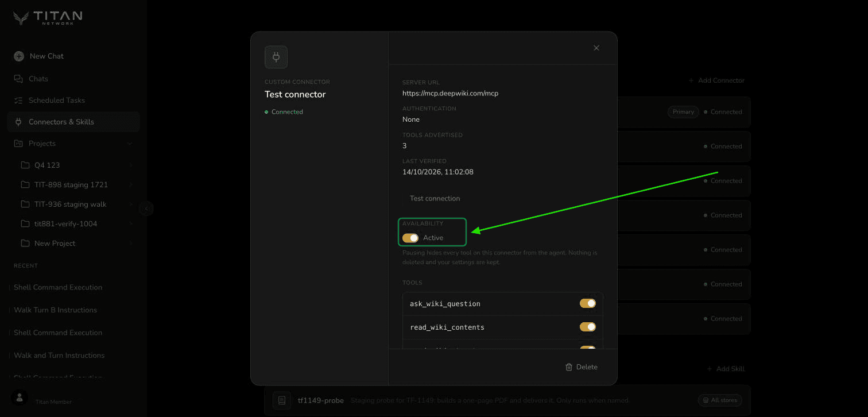
Task: Expand the Q4 123 project folder
Action: pyautogui.click(x=131, y=165)
